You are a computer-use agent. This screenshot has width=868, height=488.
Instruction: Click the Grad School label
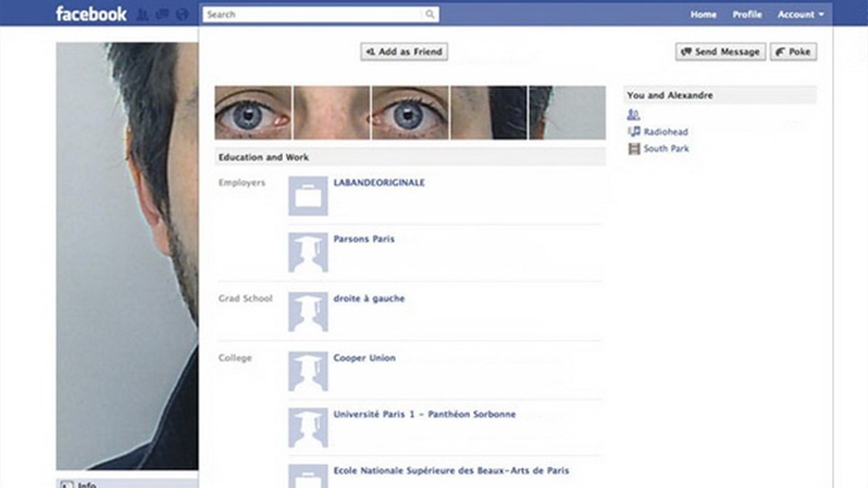[245, 299]
